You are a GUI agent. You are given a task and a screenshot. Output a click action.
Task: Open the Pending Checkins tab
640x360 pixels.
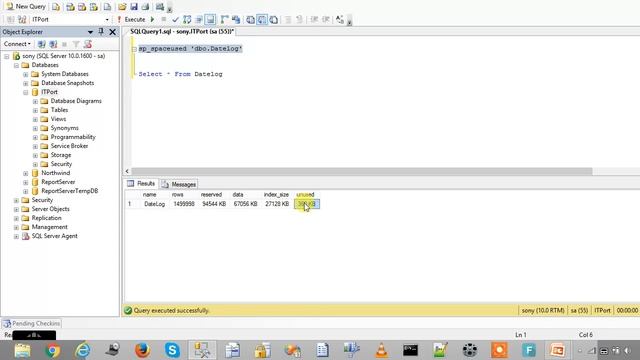coord(32,323)
